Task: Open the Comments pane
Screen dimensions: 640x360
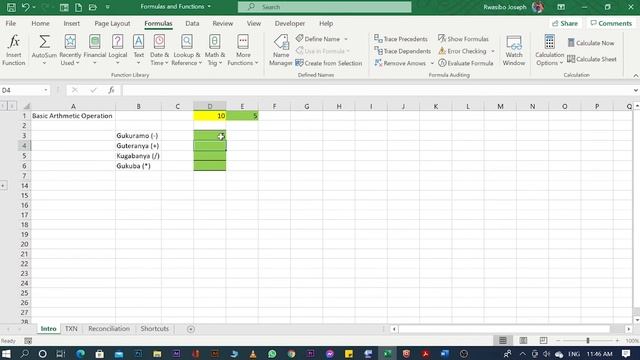Action: coord(611,23)
